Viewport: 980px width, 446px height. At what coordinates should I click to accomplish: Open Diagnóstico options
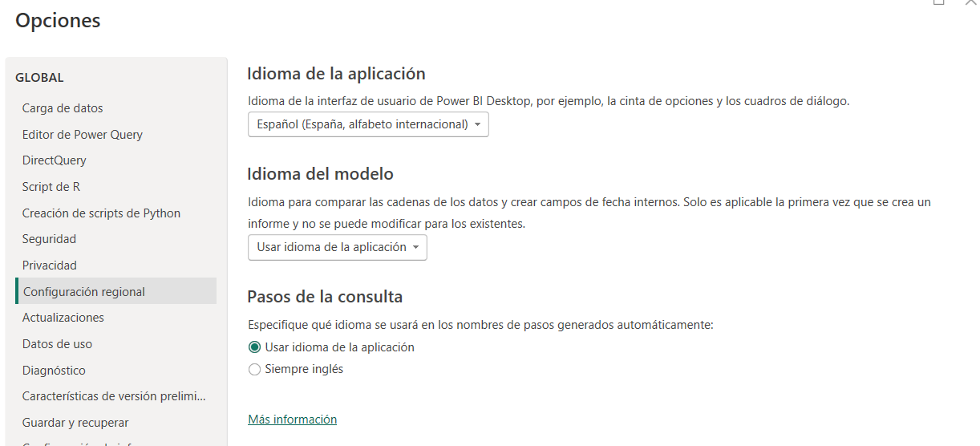click(x=54, y=371)
